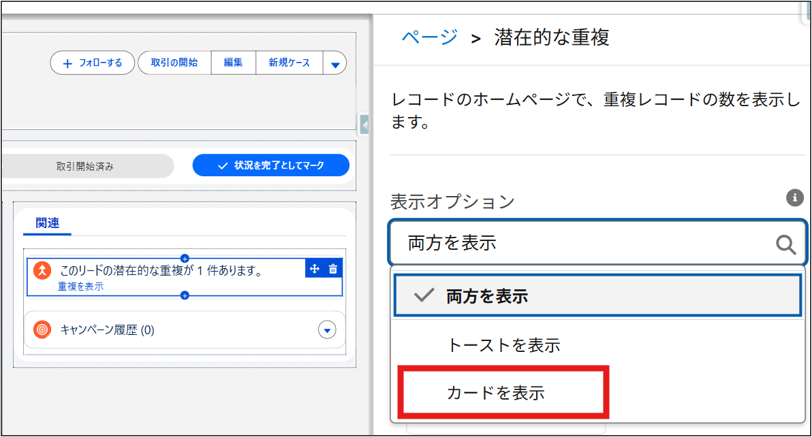
Task: Switch to the 関連 tab
Action: tap(47, 223)
